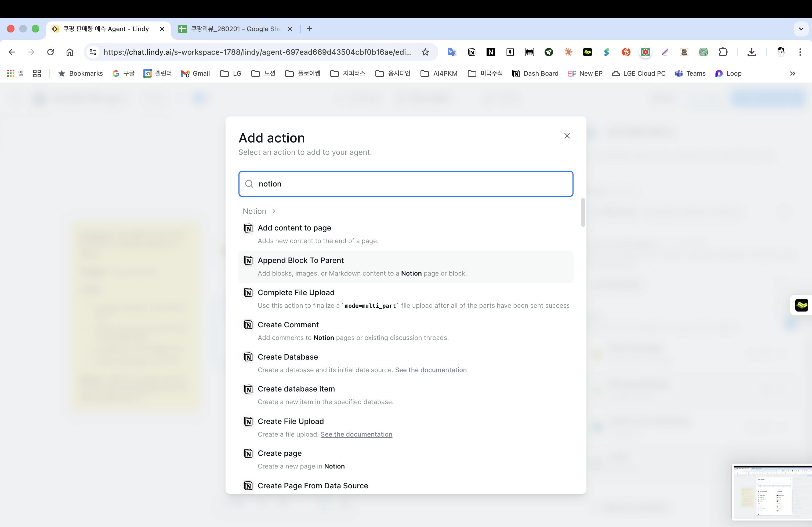Screen dimensions: 812x527
Task: Select the Append Block To Parent action
Action: pyautogui.click(x=300, y=261)
